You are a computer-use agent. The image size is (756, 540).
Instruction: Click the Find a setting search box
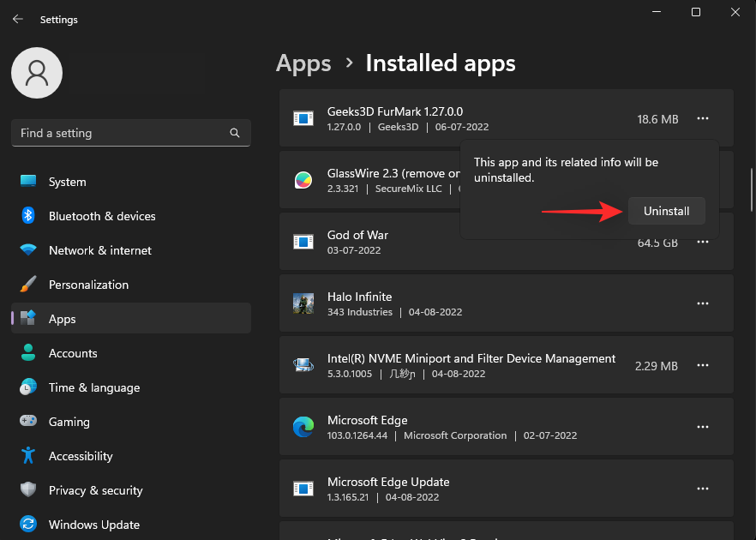(120, 134)
